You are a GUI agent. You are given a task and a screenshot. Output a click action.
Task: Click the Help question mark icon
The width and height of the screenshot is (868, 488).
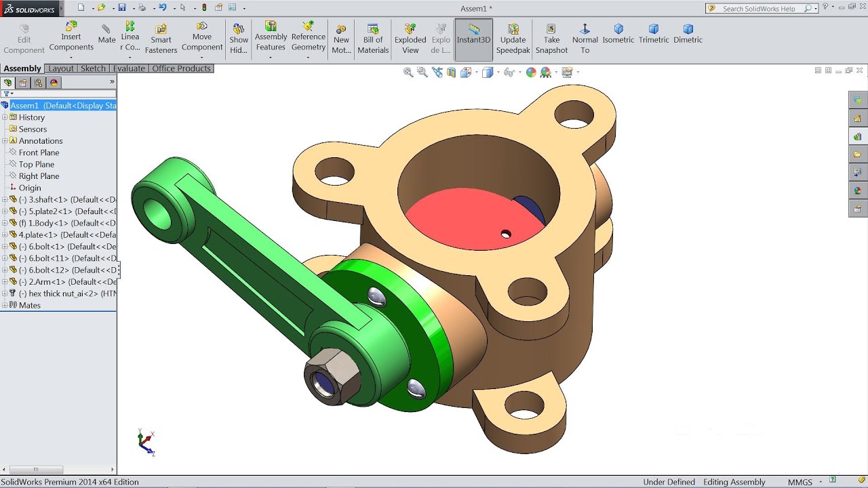pyautogui.click(x=825, y=7)
